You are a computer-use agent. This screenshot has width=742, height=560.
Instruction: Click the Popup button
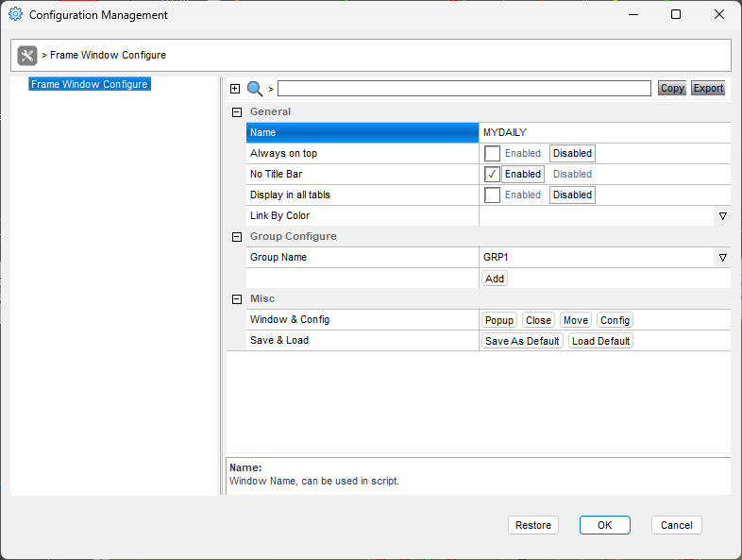tap(498, 320)
